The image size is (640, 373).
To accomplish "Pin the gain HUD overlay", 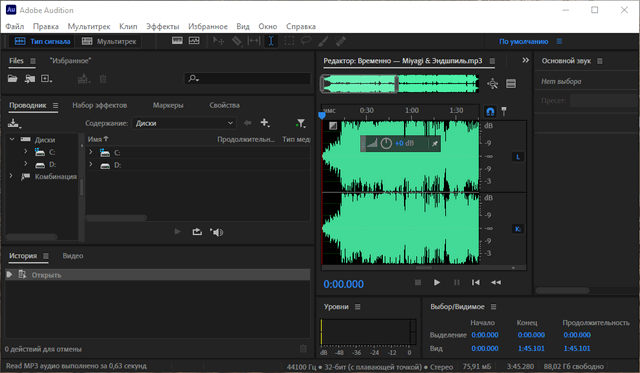I will [435, 144].
